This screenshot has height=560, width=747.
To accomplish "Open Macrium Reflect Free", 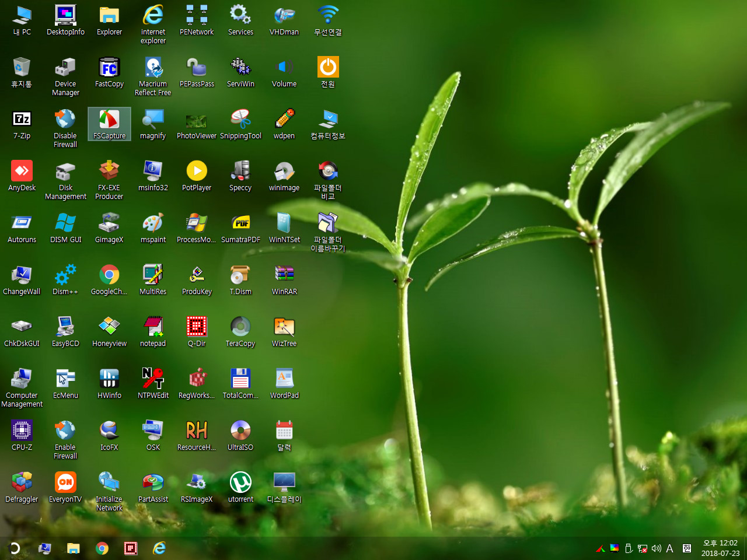I will click(153, 76).
